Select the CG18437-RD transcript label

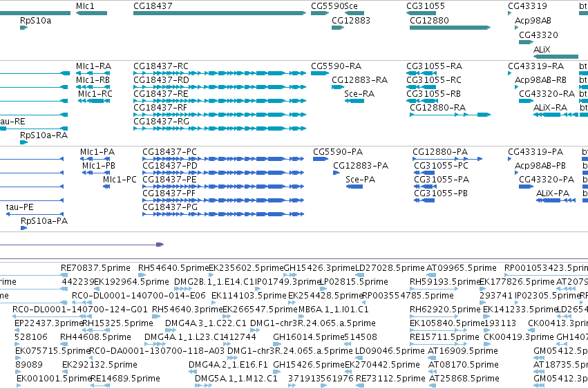tap(161, 80)
